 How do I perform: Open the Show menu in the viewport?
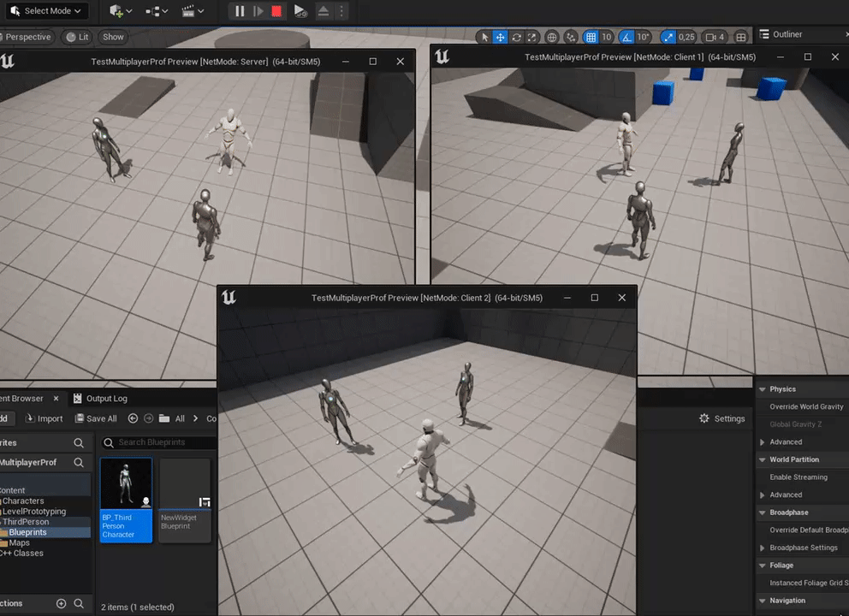pyautogui.click(x=112, y=37)
